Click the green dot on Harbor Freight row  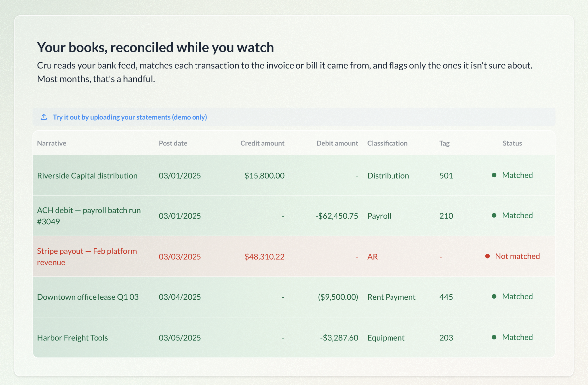click(494, 337)
